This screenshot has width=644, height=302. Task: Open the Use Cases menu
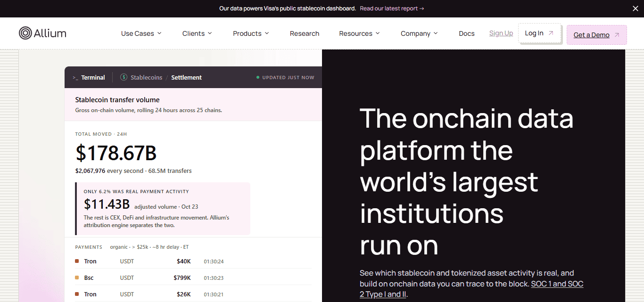[x=141, y=33]
